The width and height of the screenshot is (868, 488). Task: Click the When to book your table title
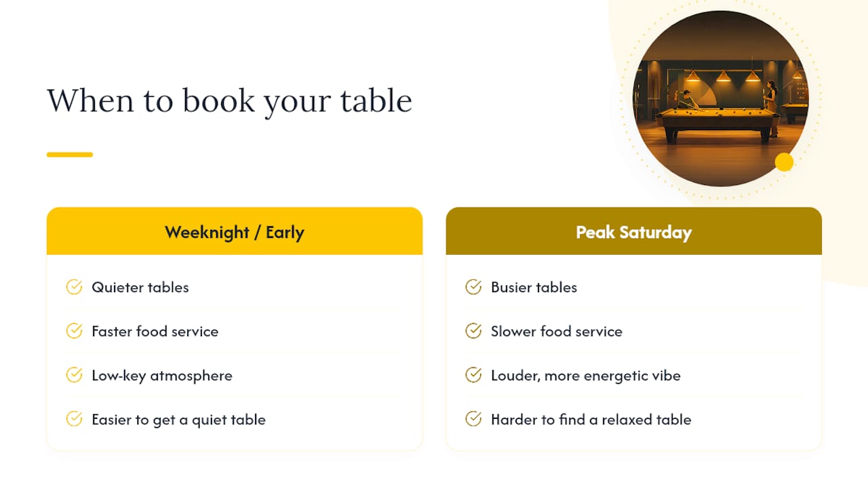tap(229, 102)
